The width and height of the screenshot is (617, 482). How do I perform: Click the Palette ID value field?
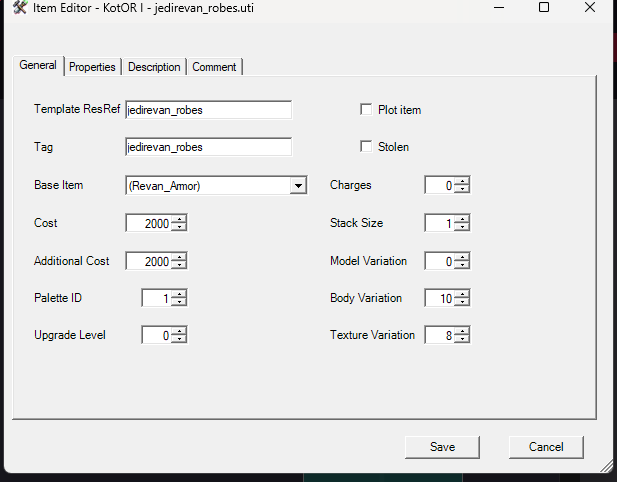tap(157, 298)
